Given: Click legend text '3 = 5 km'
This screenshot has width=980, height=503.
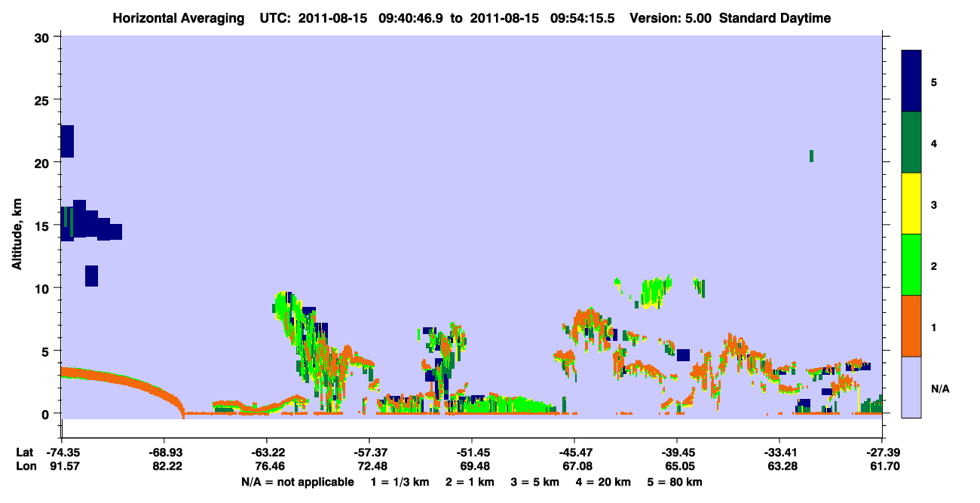Looking at the screenshot, I should pyautogui.click(x=535, y=482).
